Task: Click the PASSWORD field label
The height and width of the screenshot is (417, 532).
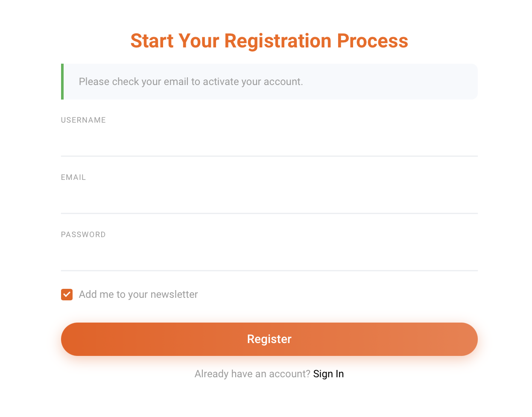Action: coord(83,234)
